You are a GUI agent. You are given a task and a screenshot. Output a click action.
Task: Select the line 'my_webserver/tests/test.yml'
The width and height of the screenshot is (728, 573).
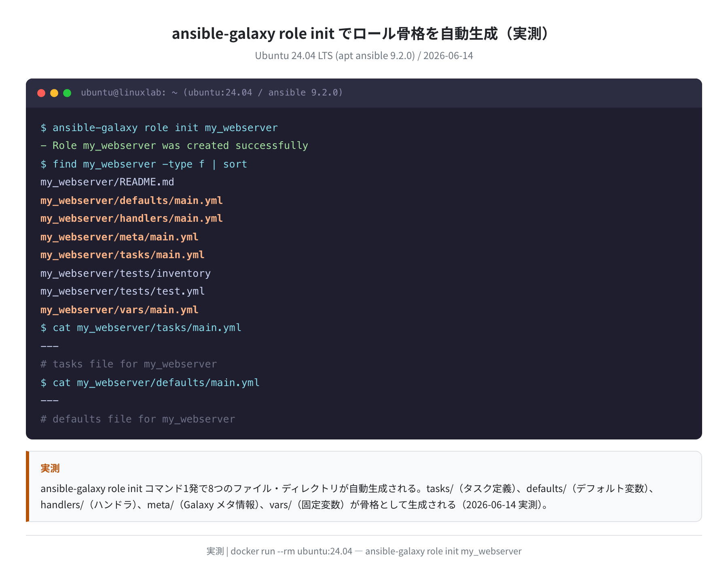tap(123, 291)
